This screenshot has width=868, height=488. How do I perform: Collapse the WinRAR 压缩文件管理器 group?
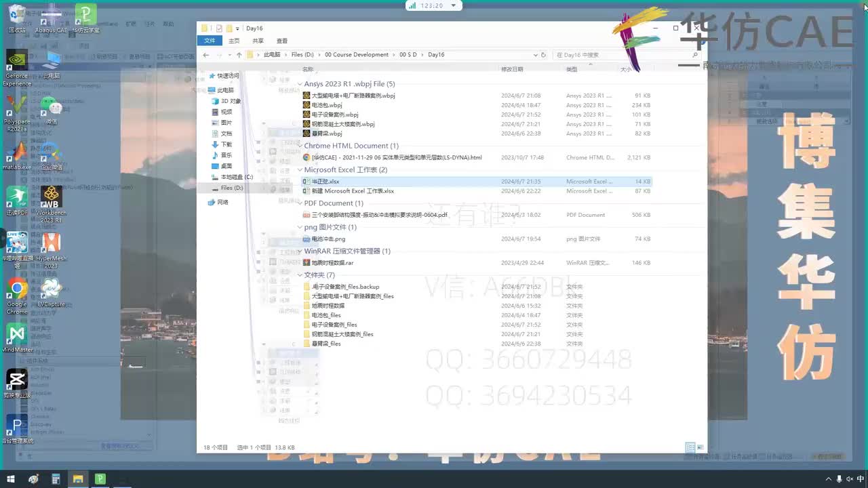pyautogui.click(x=300, y=251)
